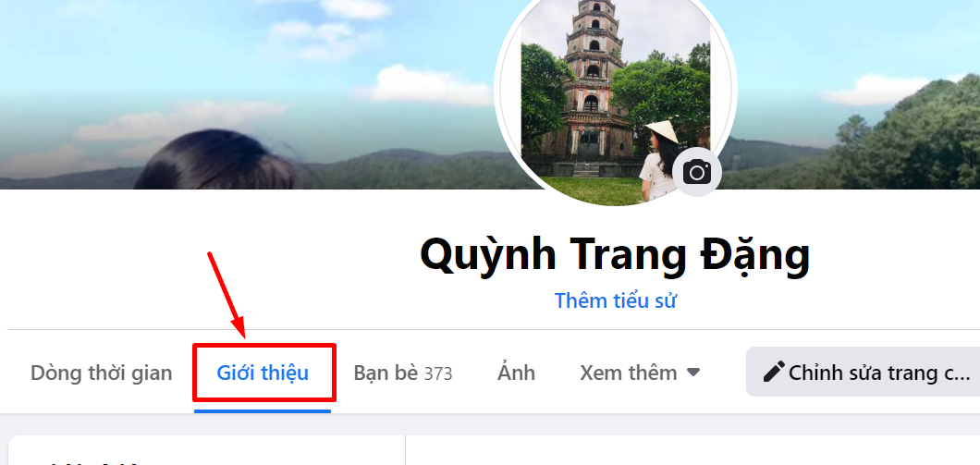Expand the Xem thêm dropdown menu
The width and height of the screenshot is (980, 465).
click(640, 373)
